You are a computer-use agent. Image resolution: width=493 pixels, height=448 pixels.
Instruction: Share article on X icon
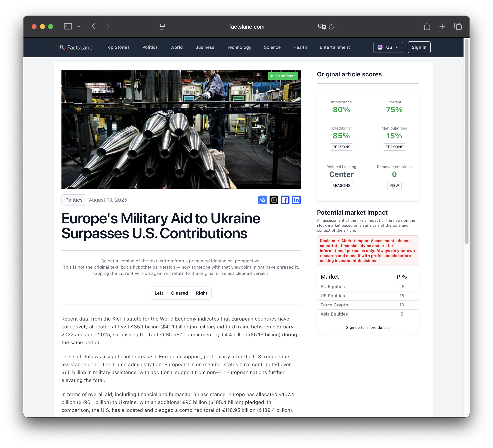[x=274, y=200]
